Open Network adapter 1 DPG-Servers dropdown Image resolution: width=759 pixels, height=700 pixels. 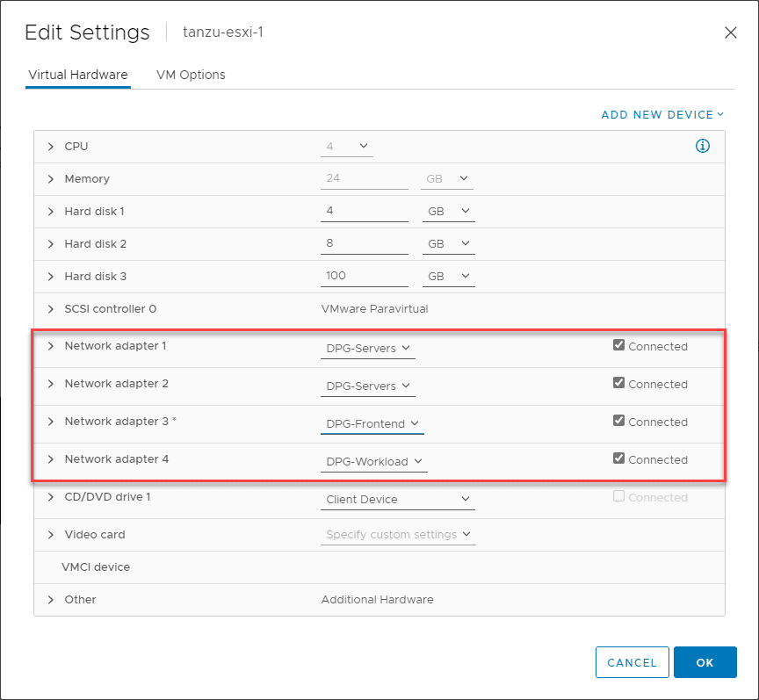(x=368, y=349)
